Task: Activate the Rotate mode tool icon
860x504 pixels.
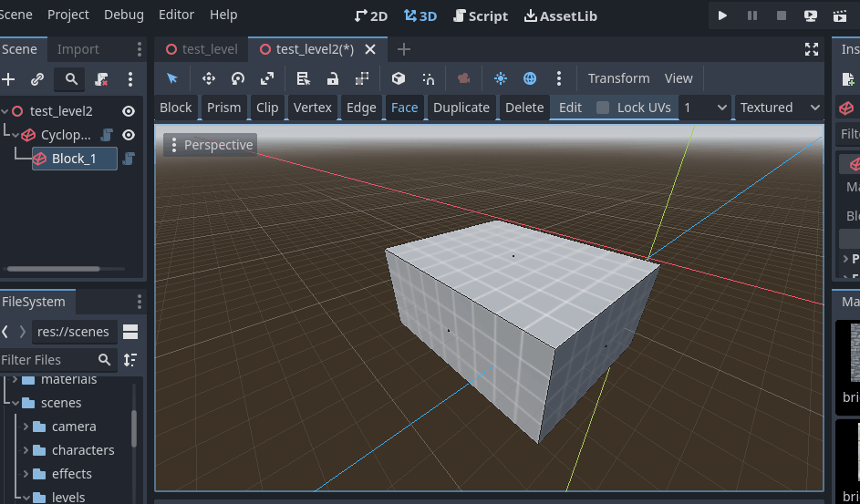Action: coord(237,78)
